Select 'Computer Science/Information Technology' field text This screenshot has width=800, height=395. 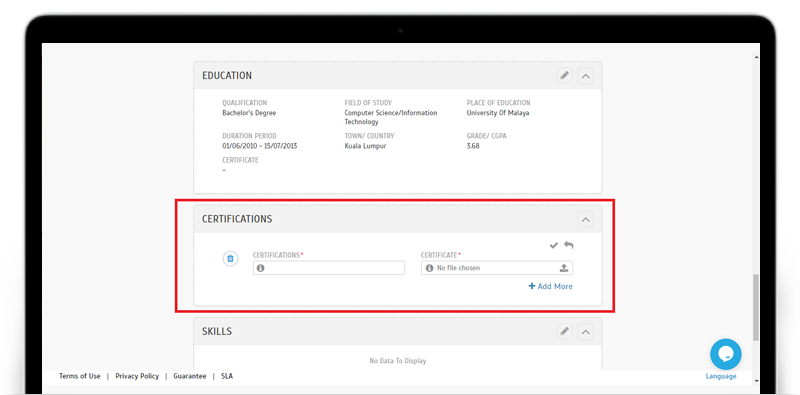[x=391, y=117]
